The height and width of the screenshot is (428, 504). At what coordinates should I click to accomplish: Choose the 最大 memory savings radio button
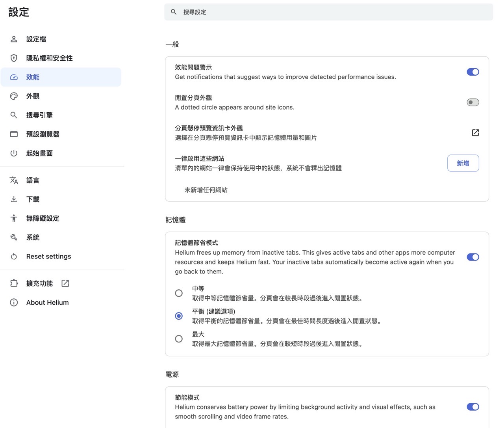pyautogui.click(x=179, y=339)
